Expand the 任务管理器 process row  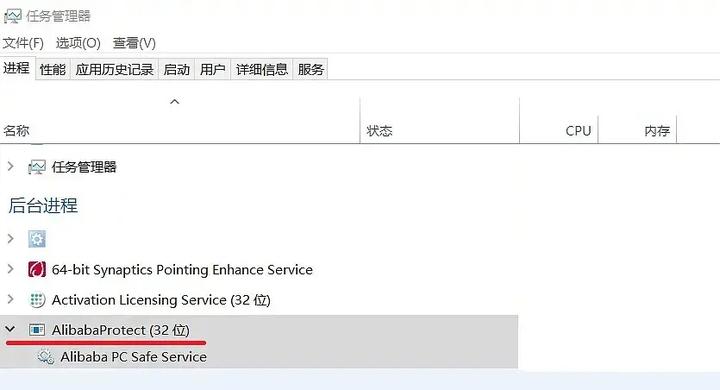pos(11,167)
